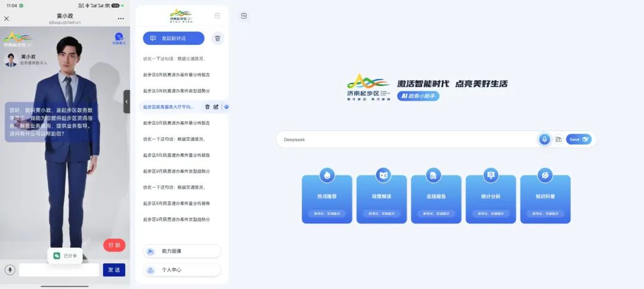Expand the side handle arrow on mobile panel

126,102
